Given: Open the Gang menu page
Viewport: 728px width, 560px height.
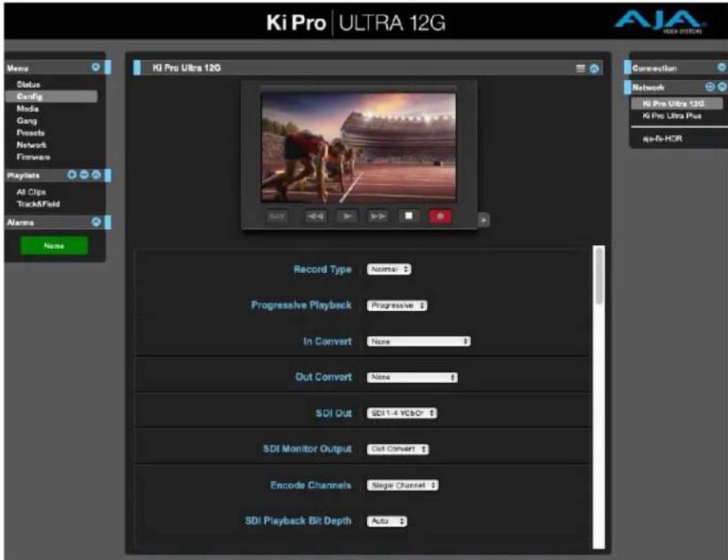Looking at the screenshot, I should point(26,121).
